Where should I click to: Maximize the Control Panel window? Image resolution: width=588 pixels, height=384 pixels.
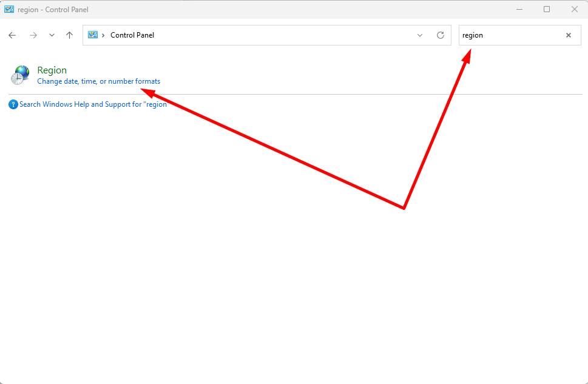click(x=547, y=9)
